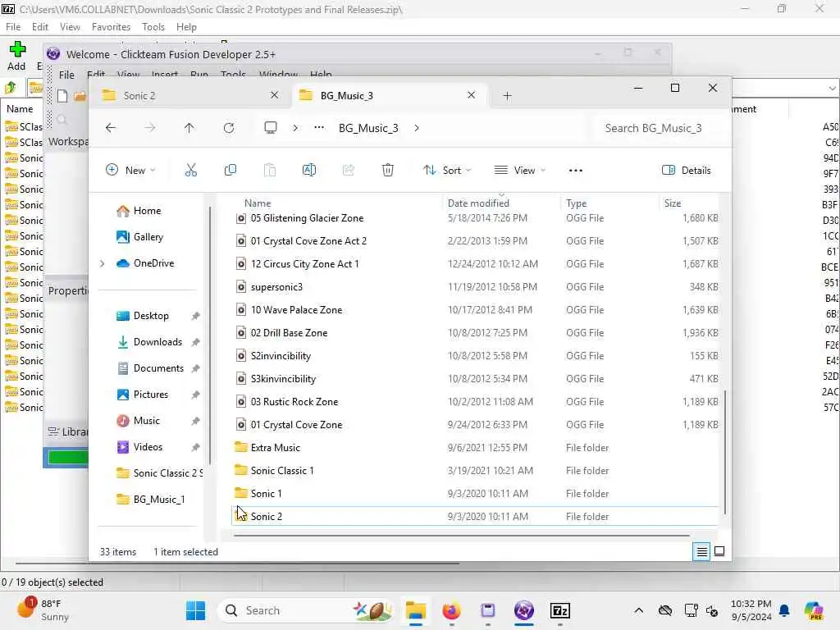Image resolution: width=840 pixels, height=630 pixels.
Task: Open 7-Zip Favorites menu
Action: (x=111, y=27)
